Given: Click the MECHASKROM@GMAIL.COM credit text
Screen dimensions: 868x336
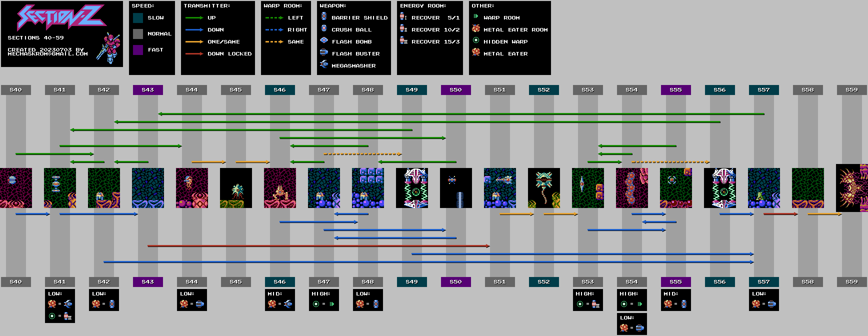Looking at the screenshot, I should [x=48, y=54].
